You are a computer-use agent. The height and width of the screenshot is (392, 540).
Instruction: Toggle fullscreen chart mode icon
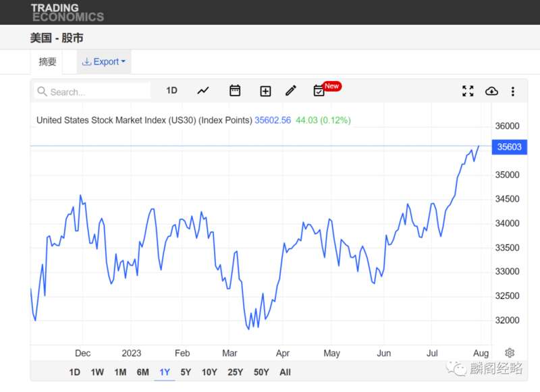coord(468,91)
